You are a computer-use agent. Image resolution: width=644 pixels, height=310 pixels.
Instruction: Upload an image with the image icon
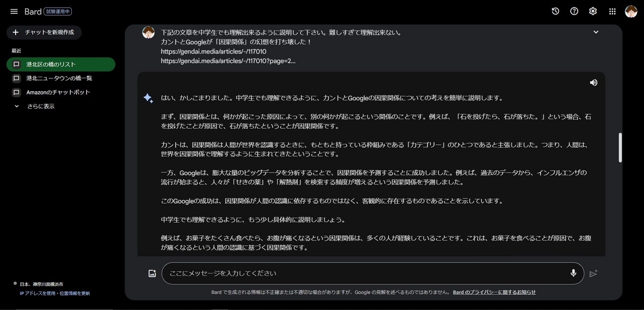(152, 274)
